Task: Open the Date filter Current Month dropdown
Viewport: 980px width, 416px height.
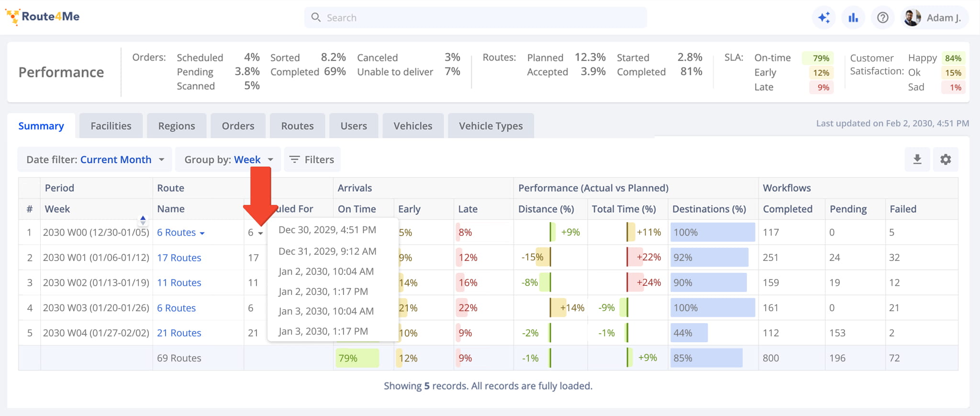Action: click(x=95, y=159)
